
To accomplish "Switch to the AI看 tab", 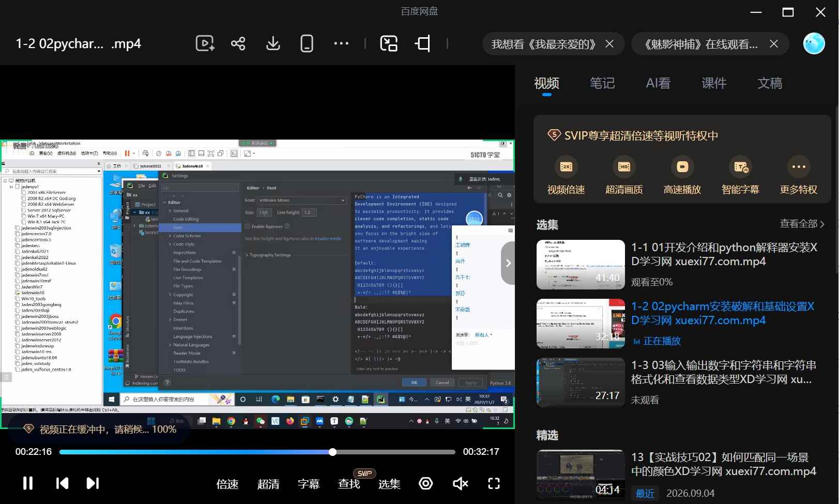I will (x=658, y=83).
